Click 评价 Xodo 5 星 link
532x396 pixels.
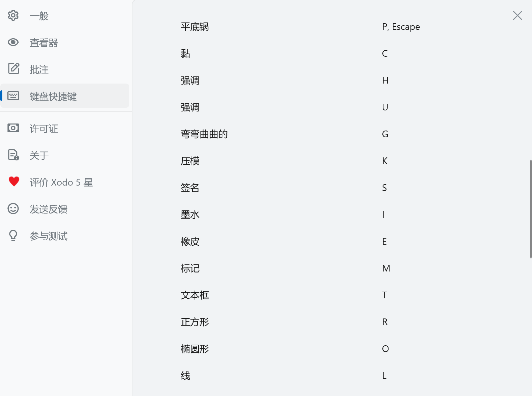click(x=61, y=182)
